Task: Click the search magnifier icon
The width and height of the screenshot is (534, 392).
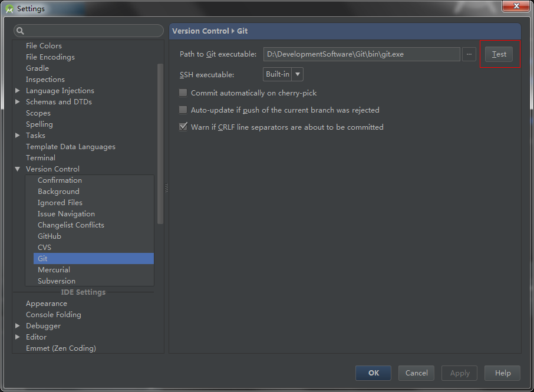Action: (x=20, y=31)
